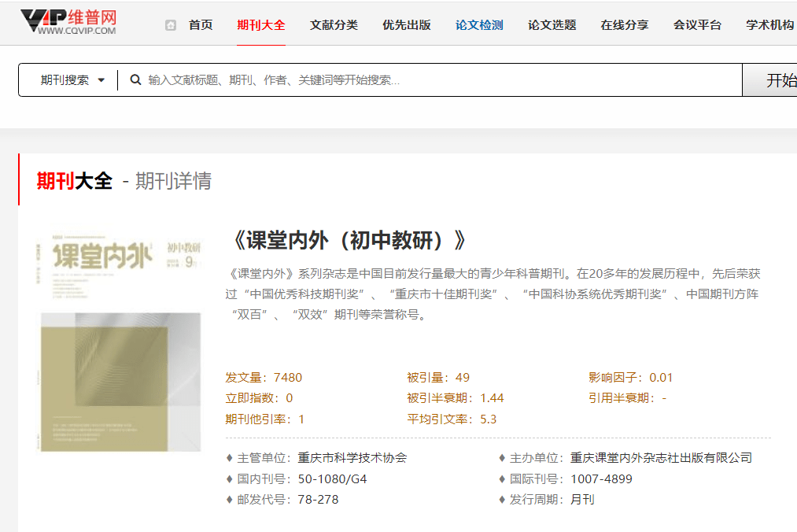The image size is (797, 532).
Task: Click the 平均引文率：5.3 statistic
Action: point(452,419)
